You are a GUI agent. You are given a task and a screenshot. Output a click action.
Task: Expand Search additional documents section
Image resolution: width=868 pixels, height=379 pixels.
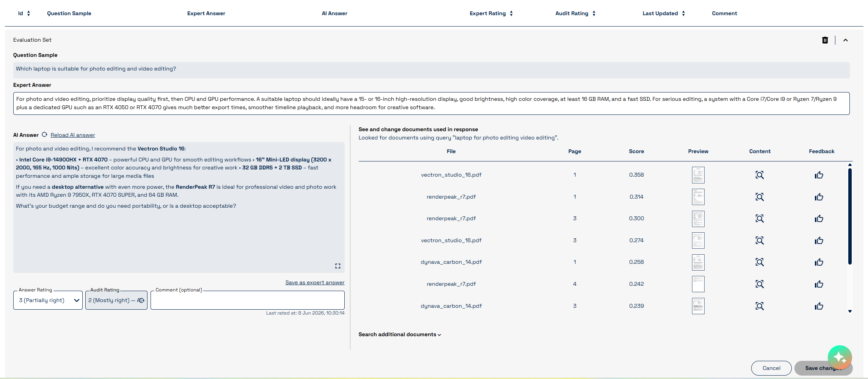[x=400, y=334]
